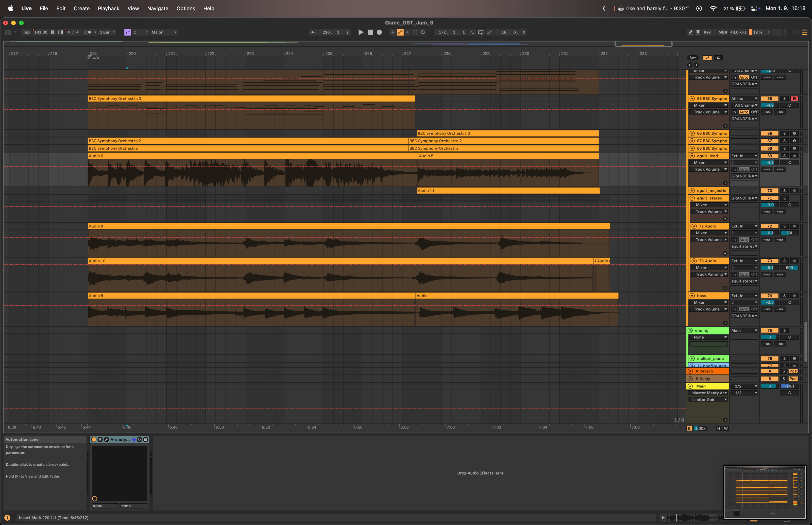Image resolution: width=812 pixels, height=525 pixels.
Task: Click the Session Record circle button
Action: (423, 32)
